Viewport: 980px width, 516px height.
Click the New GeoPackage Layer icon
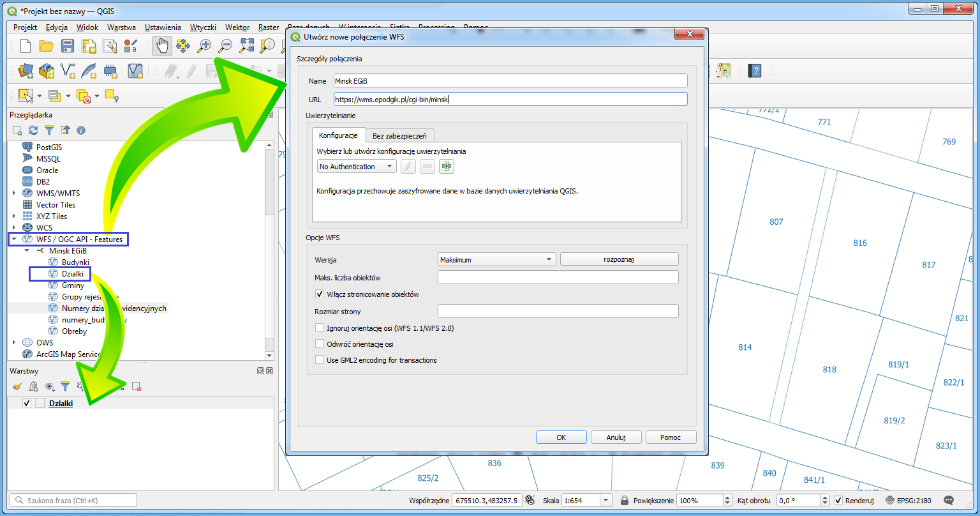point(47,70)
